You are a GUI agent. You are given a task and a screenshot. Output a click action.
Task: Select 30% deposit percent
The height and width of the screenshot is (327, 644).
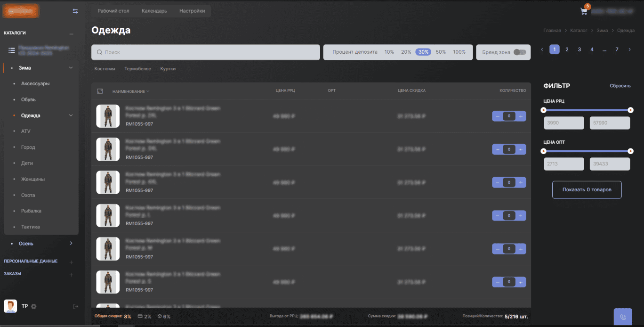tap(423, 52)
